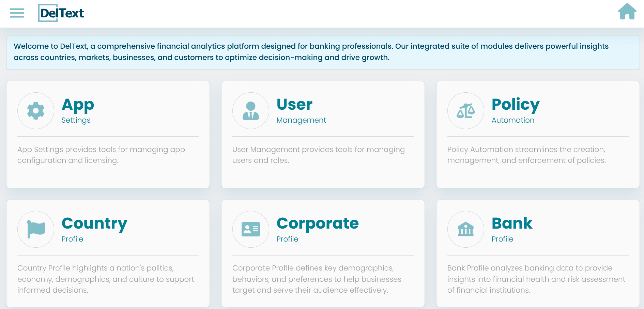644x309 pixels.
Task: Go to the Bank Profile heading
Action: pyautogui.click(x=512, y=223)
